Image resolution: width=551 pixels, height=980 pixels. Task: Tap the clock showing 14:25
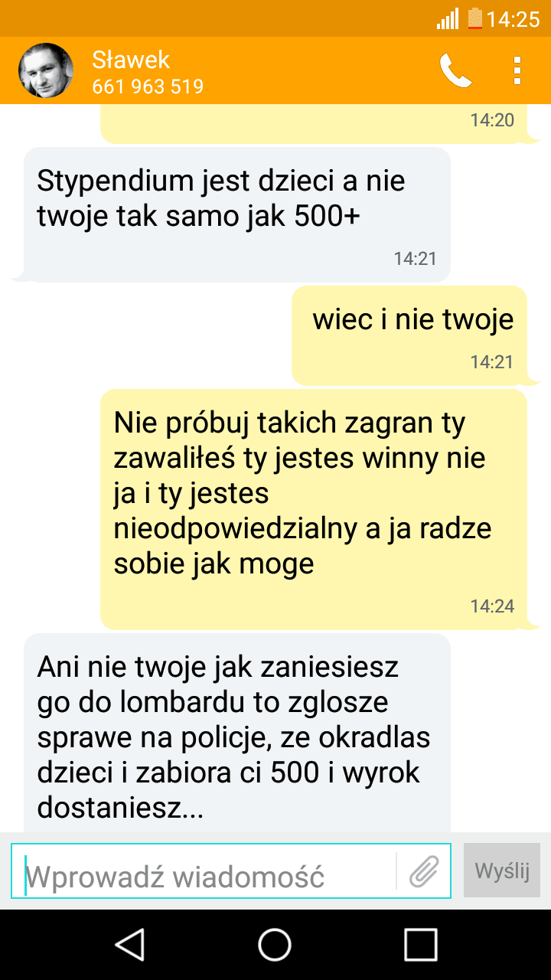(x=514, y=19)
